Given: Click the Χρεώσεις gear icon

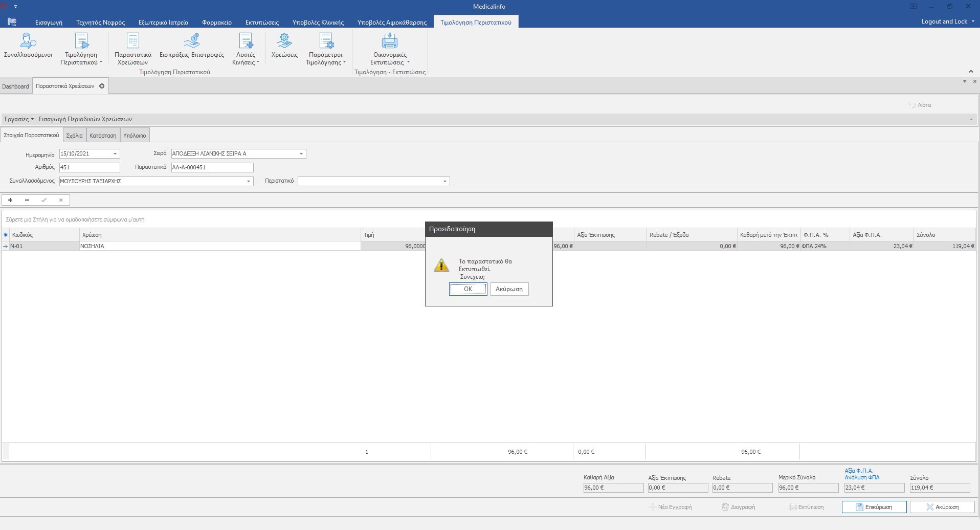Looking at the screenshot, I should [x=284, y=41].
